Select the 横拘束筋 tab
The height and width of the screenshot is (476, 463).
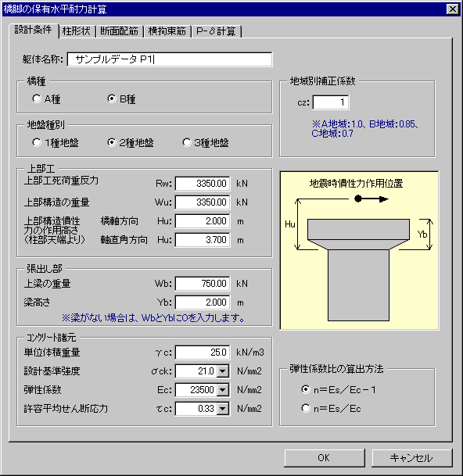coord(167,31)
